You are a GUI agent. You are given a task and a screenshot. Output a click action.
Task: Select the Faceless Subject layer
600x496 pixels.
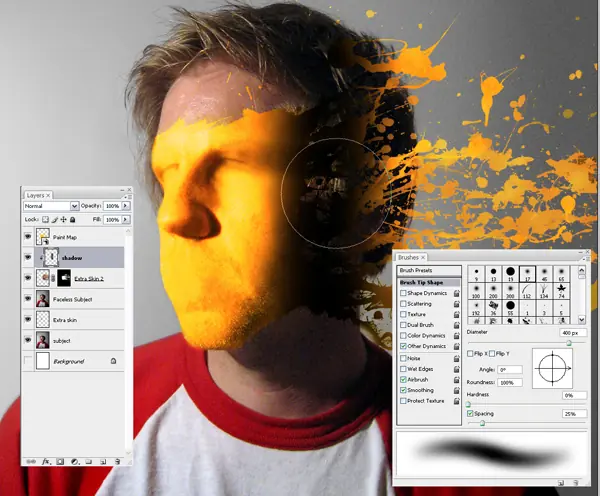click(x=73, y=299)
